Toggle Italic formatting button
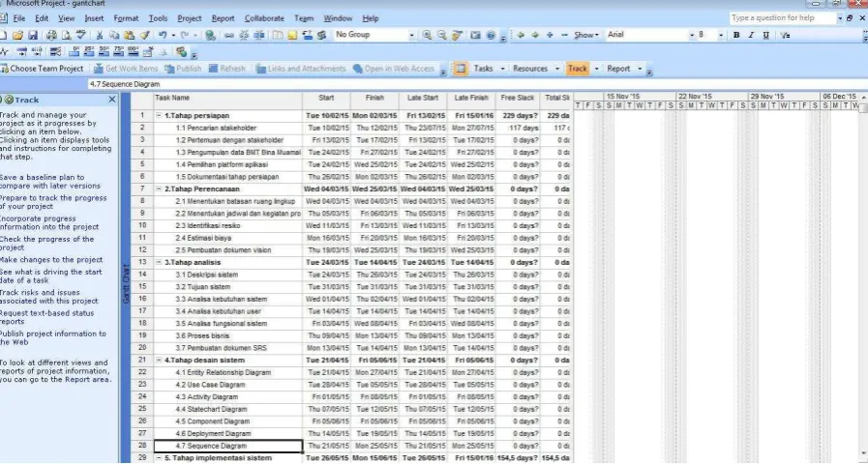Screen dimensions: 868x464 (x=751, y=35)
